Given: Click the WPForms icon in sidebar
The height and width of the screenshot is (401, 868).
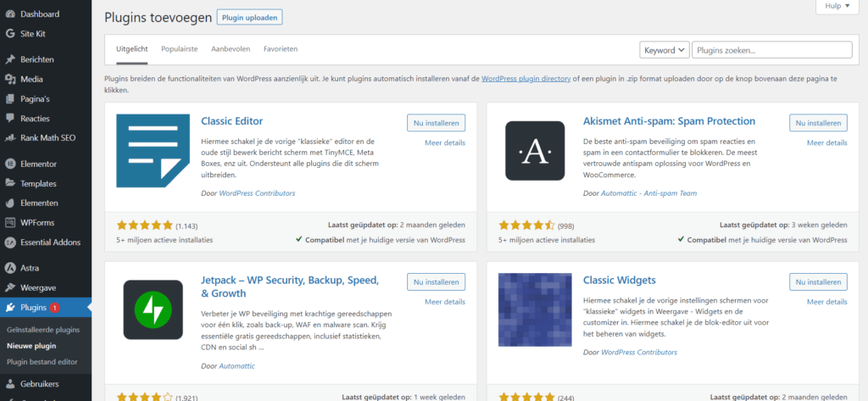Looking at the screenshot, I should [10, 223].
